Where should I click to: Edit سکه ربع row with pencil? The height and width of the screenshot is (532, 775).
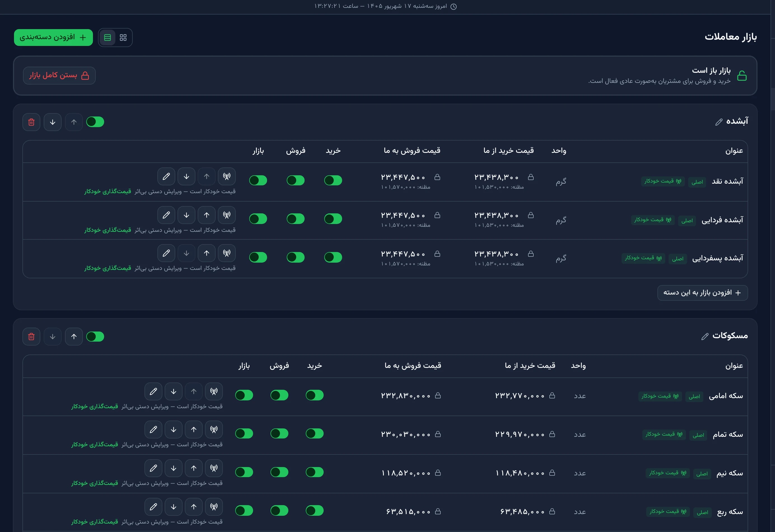(153, 507)
